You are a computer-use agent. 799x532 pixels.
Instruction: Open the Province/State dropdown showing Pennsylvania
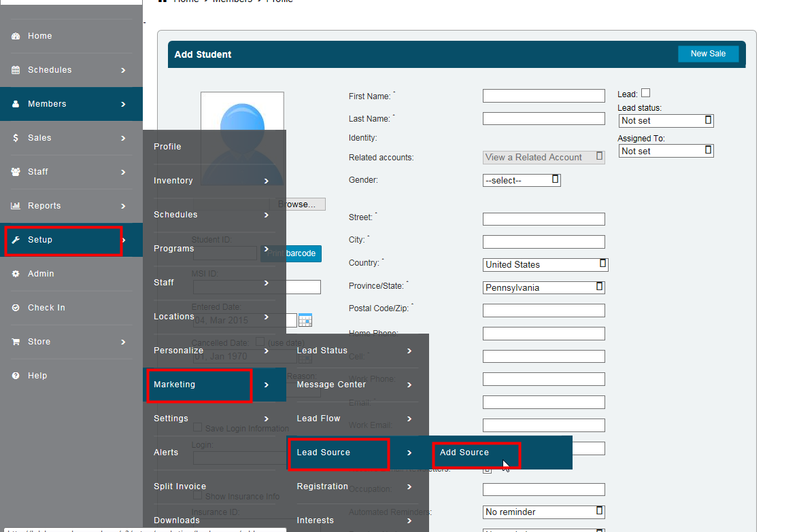click(543, 287)
